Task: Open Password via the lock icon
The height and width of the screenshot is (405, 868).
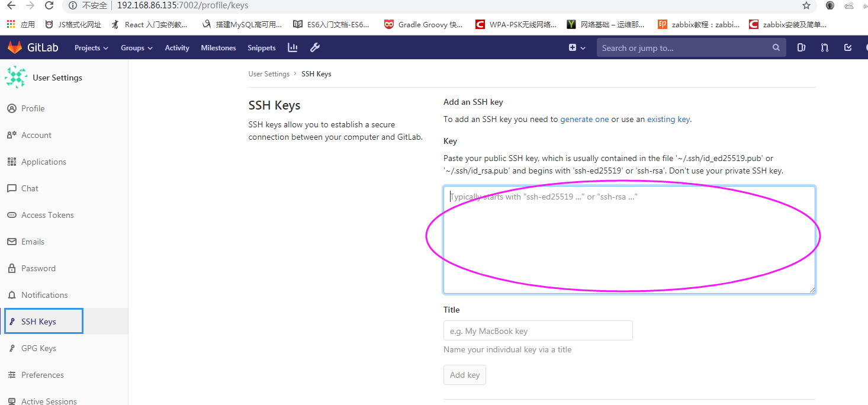Action: tap(12, 268)
